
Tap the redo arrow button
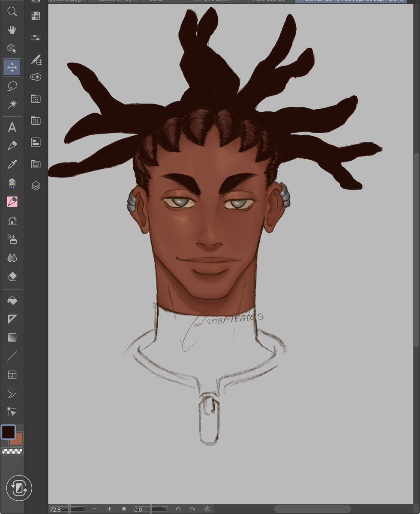click(192, 509)
